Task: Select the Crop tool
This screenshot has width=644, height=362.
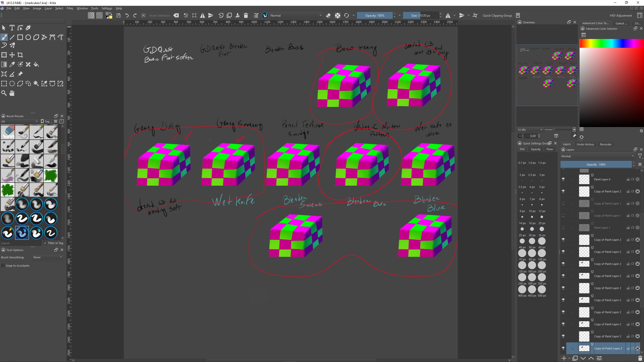Action: click(x=20, y=55)
